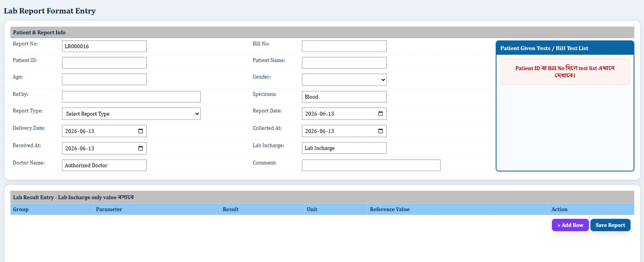Click the Gender label
The image size is (644, 262).
(x=262, y=77)
